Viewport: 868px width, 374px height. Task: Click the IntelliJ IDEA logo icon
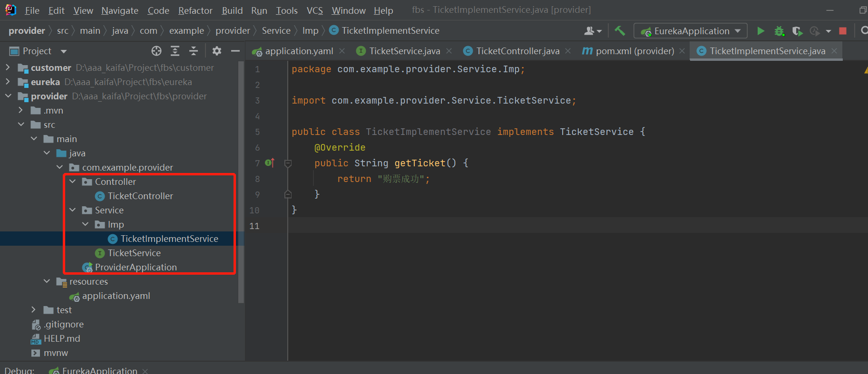[x=10, y=10]
